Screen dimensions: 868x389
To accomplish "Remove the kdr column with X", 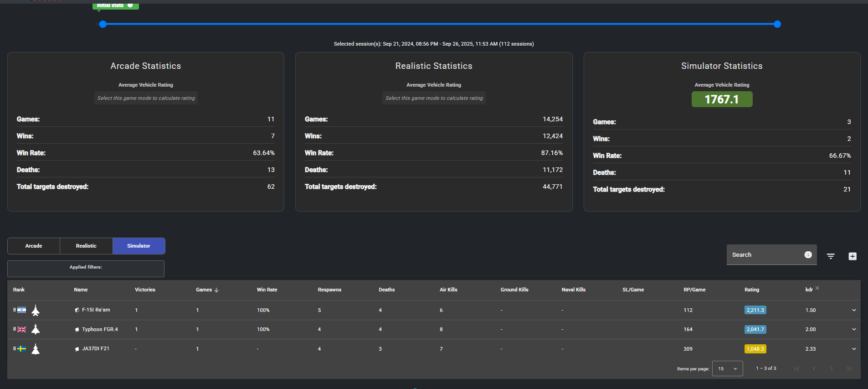I will pos(817,288).
